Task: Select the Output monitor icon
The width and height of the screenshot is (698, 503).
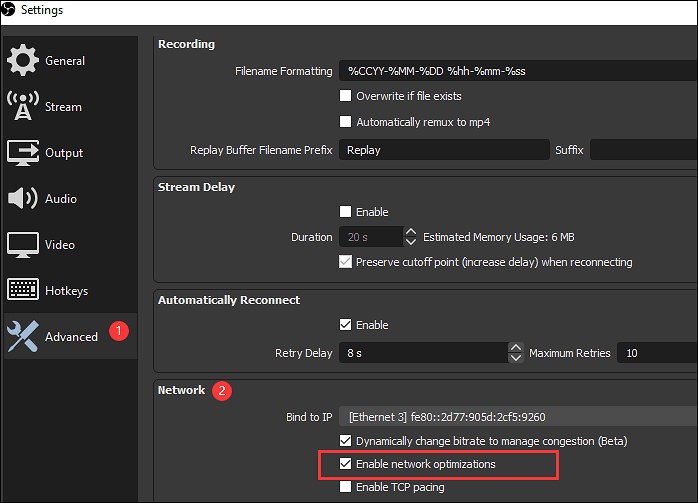Action: [x=23, y=153]
